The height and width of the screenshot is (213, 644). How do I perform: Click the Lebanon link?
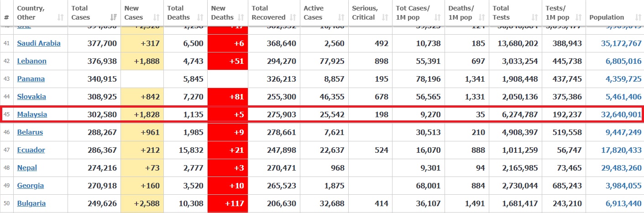[x=31, y=61]
